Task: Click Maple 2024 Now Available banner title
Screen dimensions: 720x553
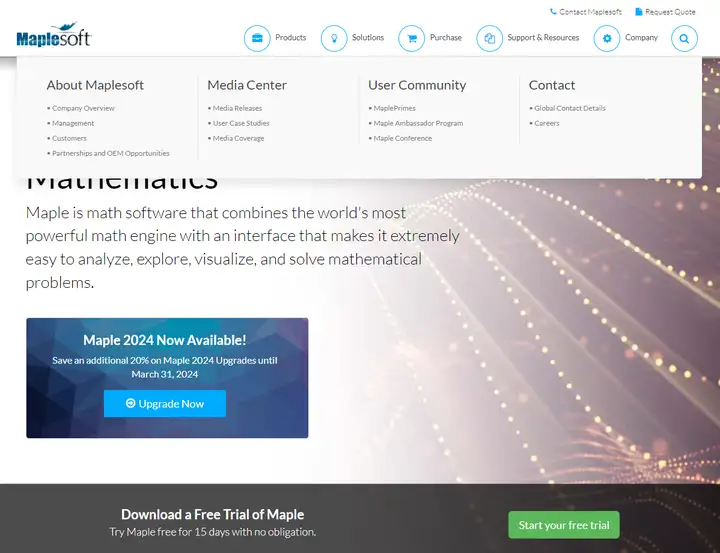Action: 165,340
